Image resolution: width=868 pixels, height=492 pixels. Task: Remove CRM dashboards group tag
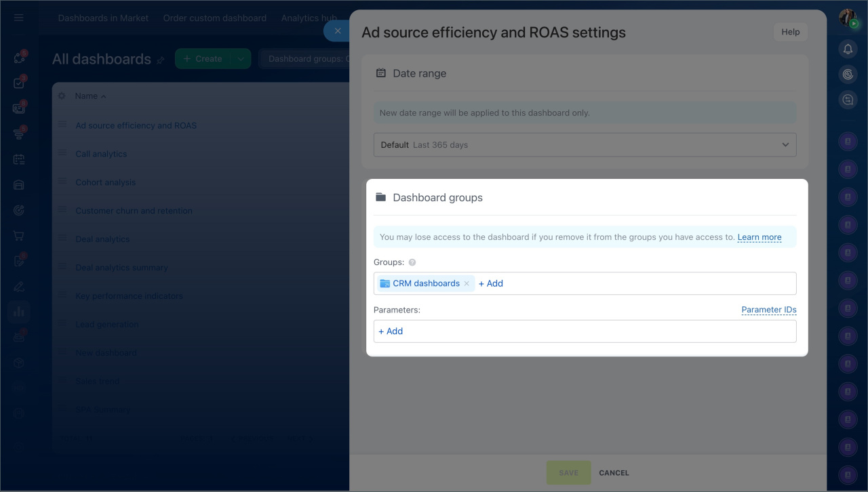467,284
